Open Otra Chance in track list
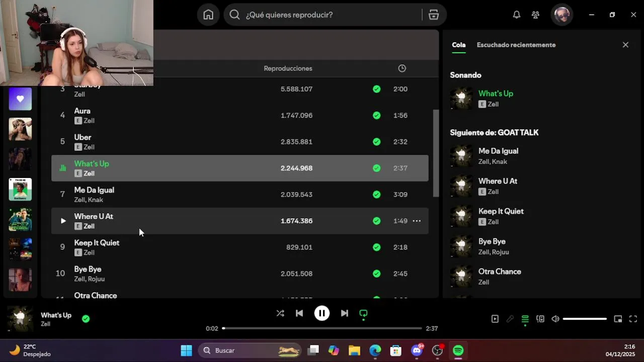Screen dimensions: 644x362 pyautogui.click(x=96, y=295)
